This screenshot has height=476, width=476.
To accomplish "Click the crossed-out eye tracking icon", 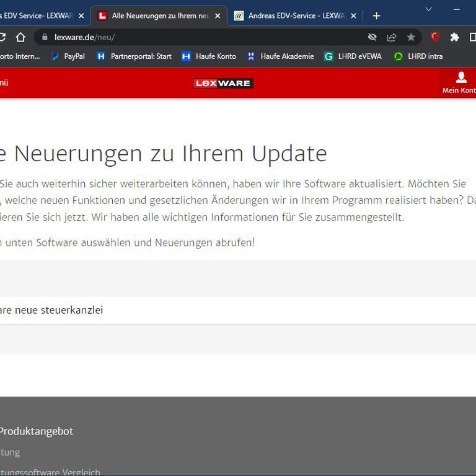I will (372, 37).
